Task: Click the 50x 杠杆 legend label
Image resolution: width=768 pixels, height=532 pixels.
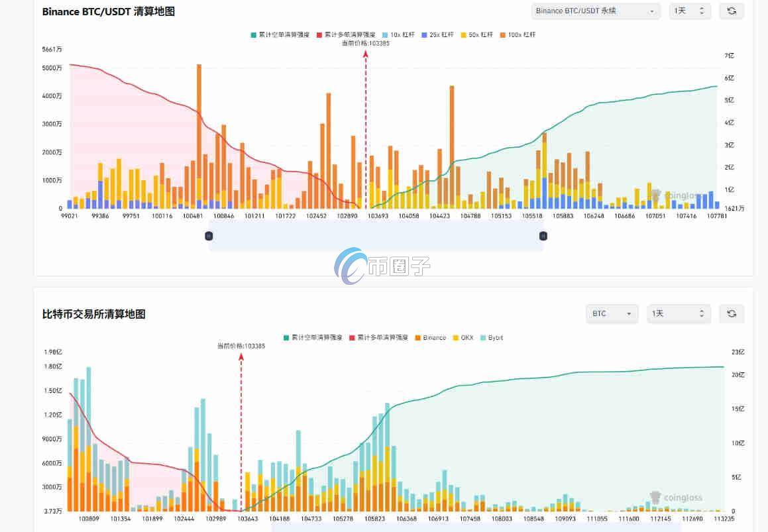Action: click(480, 34)
